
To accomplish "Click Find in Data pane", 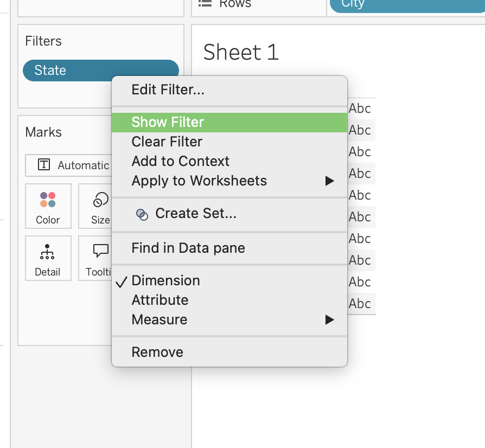I will tap(188, 248).
